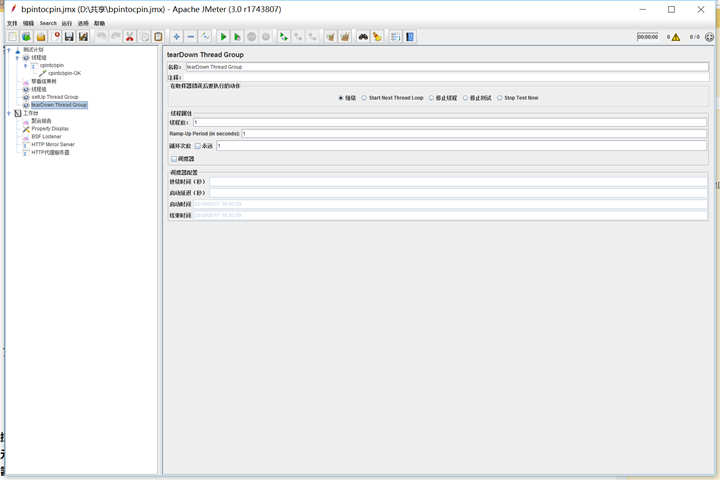This screenshot has height=480, width=720.
Task: Select the cpintobpin-OK assertion node
Action: (64, 73)
